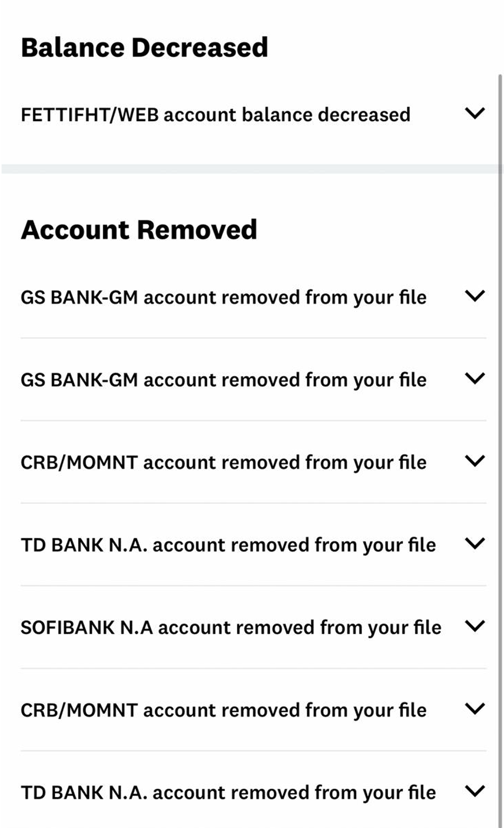Tap the FETTIFHT/WEB account balance decreased text

[215, 115]
